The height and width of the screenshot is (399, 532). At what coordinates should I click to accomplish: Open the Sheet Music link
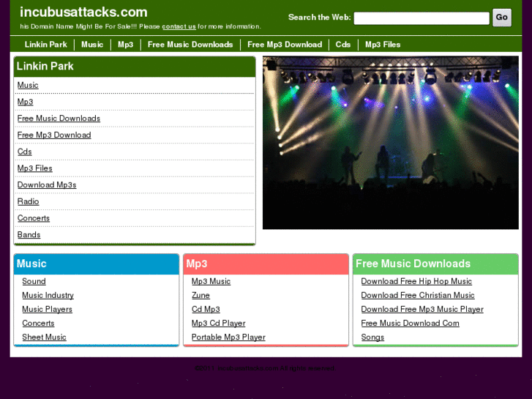coord(44,338)
